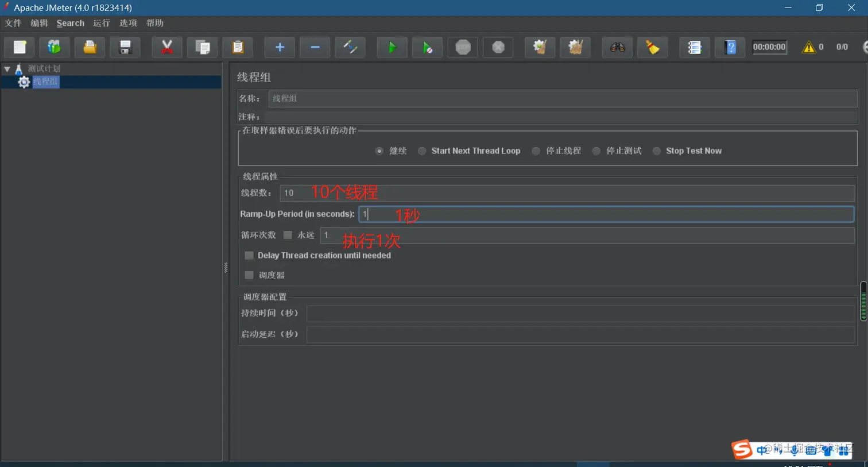This screenshot has width=868, height=467.
Task: Paste the copied element
Action: [x=238, y=47]
